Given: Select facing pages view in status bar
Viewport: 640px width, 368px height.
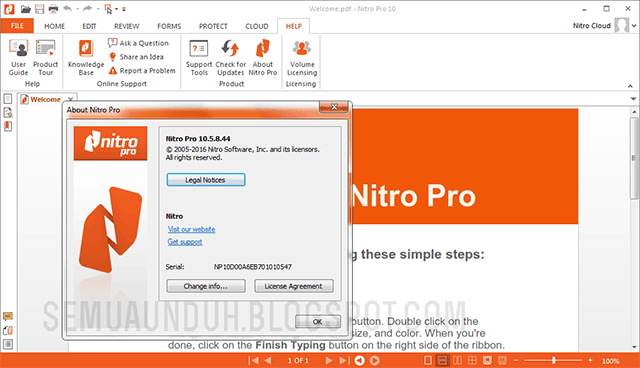Looking at the screenshot, I should click(x=458, y=360).
